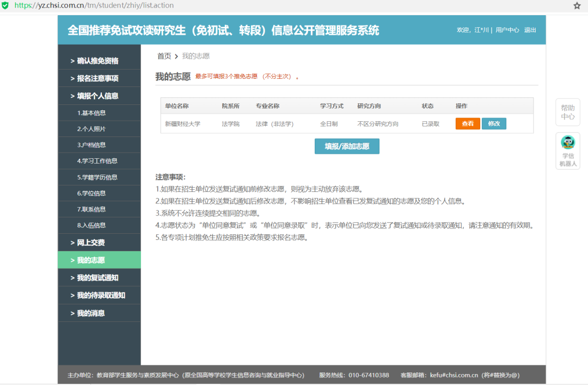Click 修改 to edit the application

coord(494,123)
